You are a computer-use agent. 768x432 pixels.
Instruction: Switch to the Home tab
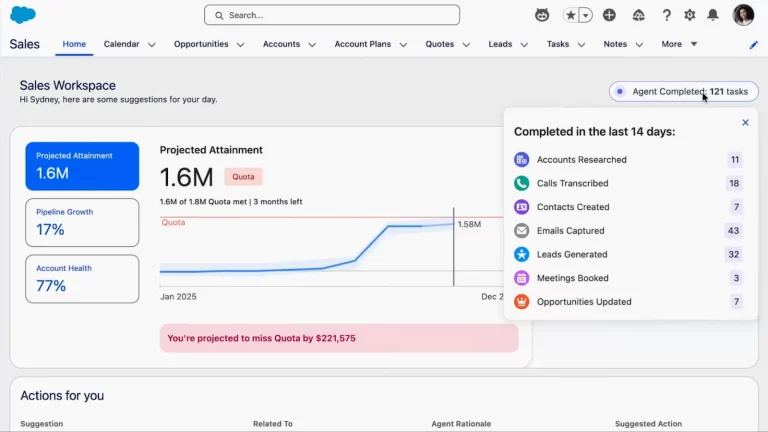point(74,44)
